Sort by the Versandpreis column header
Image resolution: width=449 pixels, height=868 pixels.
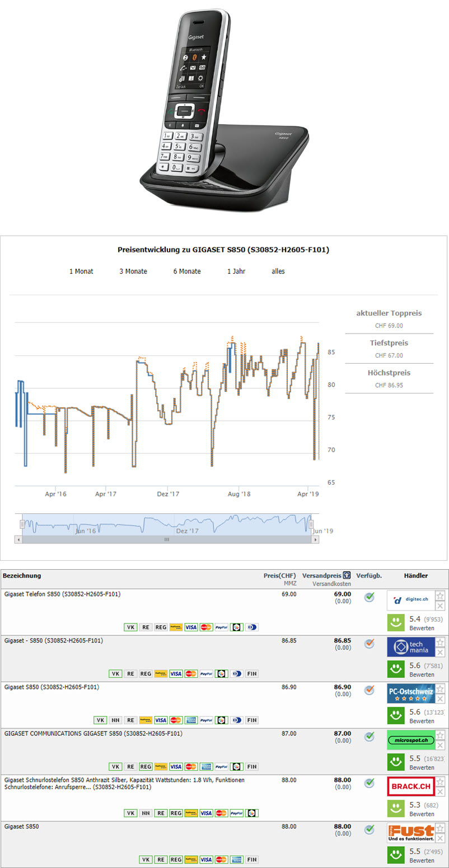click(x=322, y=575)
